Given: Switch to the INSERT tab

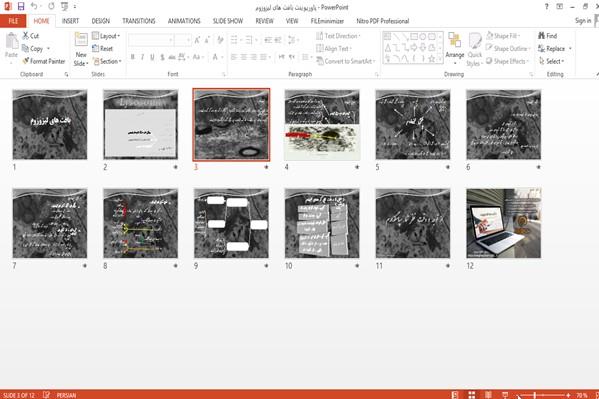Looking at the screenshot, I should (70, 21).
